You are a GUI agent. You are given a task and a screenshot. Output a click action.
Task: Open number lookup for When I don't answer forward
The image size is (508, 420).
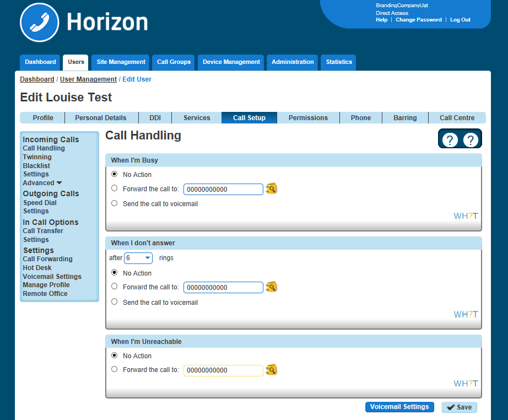[x=271, y=287]
